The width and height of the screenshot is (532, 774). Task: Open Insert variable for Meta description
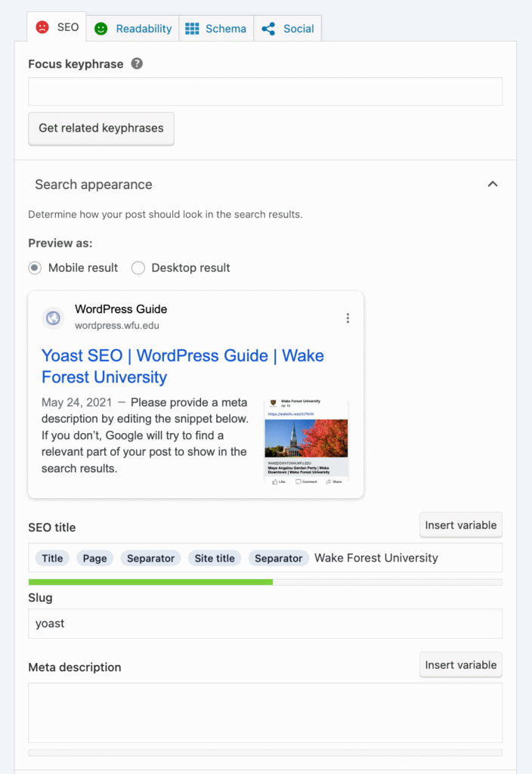[x=460, y=664]
